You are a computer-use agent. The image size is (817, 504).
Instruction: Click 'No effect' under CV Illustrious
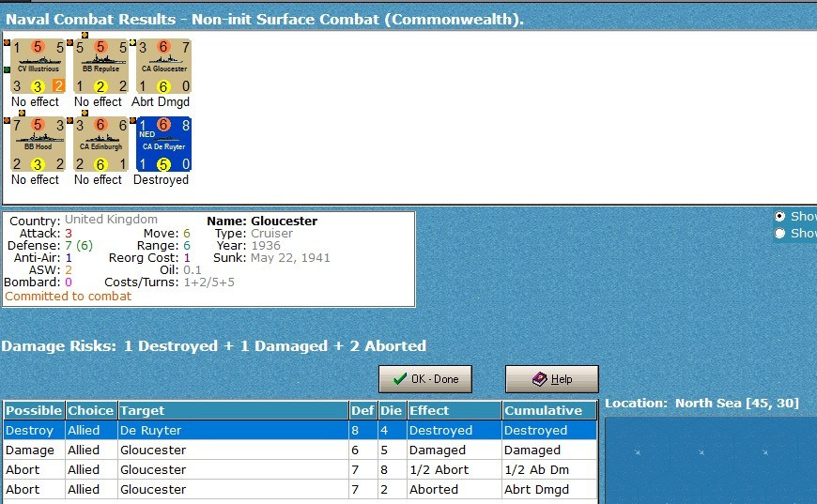[x=35, y=101]
